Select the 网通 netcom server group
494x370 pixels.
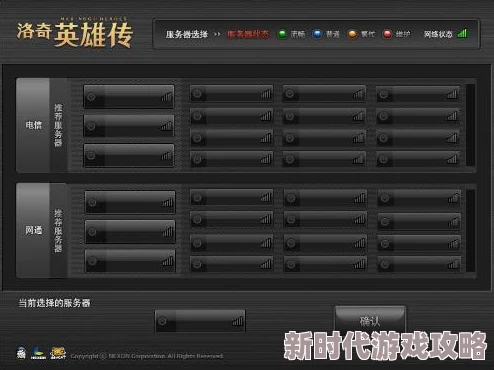(33, 230)
